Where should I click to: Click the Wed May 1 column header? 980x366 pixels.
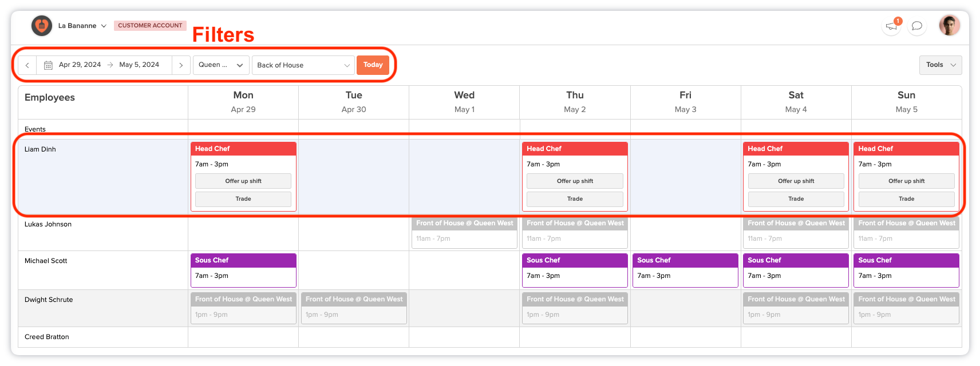pos(464,102)
